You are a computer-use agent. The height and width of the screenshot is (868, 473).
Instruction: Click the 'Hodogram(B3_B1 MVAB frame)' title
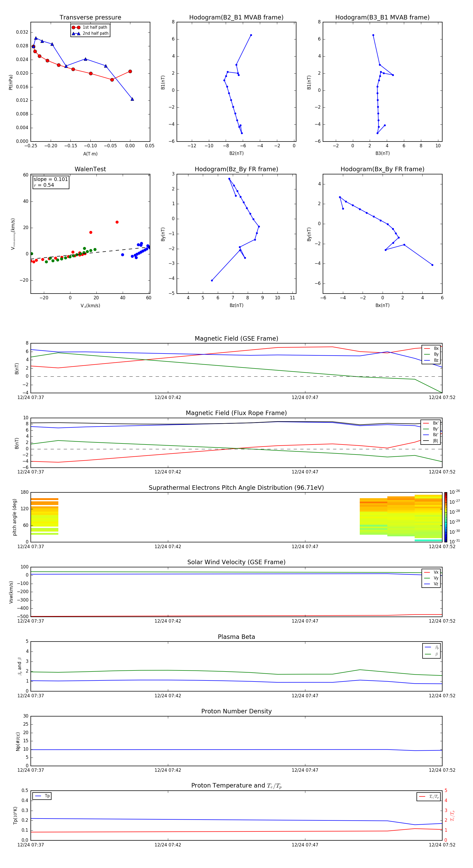coord(382,18)
